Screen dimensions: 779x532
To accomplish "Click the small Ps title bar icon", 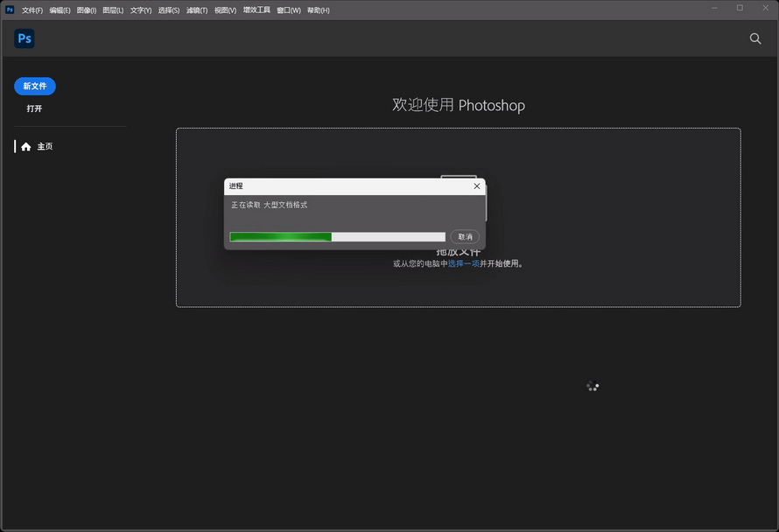I will [10, 10].
